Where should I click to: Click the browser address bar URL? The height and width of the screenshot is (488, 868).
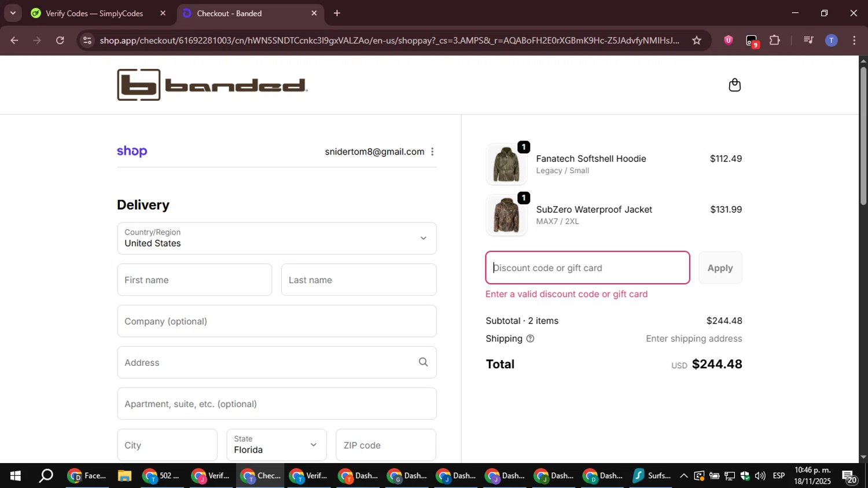click(x=389, y=41)
